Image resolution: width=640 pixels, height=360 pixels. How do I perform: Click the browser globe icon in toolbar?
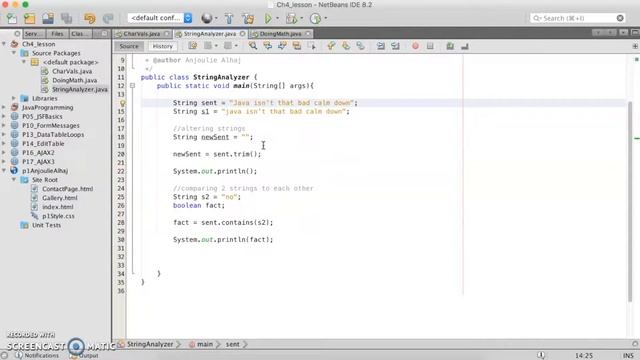click(207, 18)
